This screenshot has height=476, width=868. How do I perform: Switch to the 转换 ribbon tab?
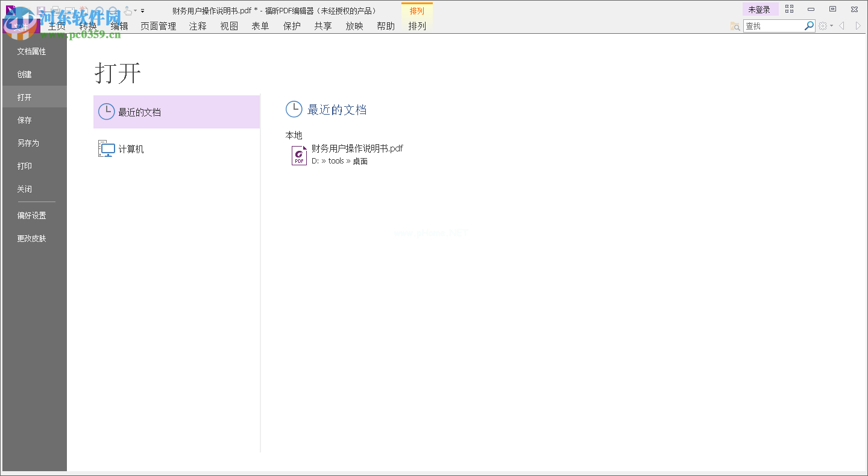[x=88, y=26]
